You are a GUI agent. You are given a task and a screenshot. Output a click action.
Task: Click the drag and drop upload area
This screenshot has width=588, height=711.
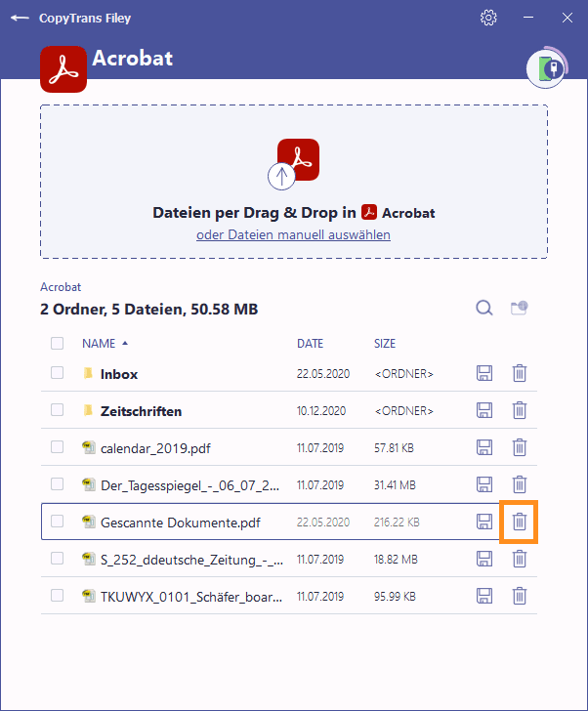click(294, 182)
